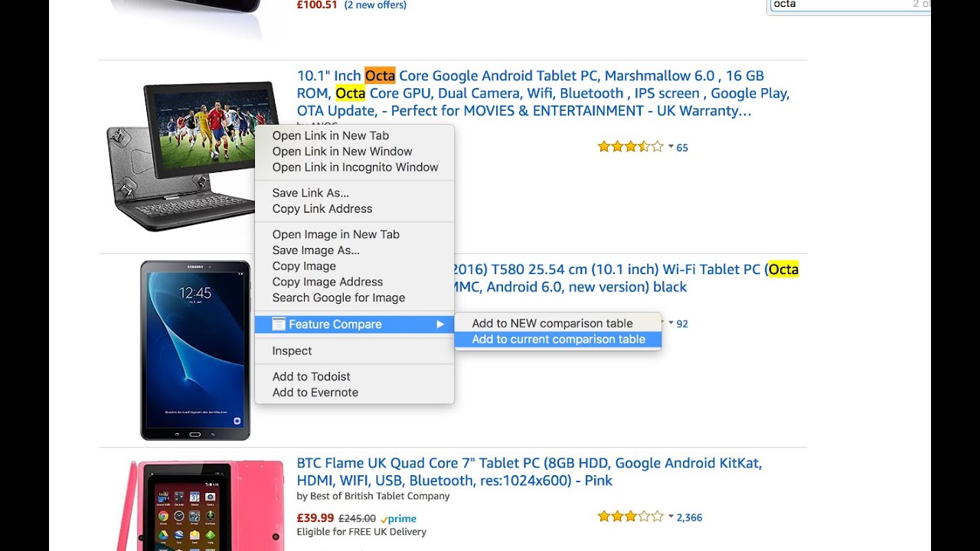The image size is (980, 551).
Task: Click the £100.51 price text
Action: [317, 5]
